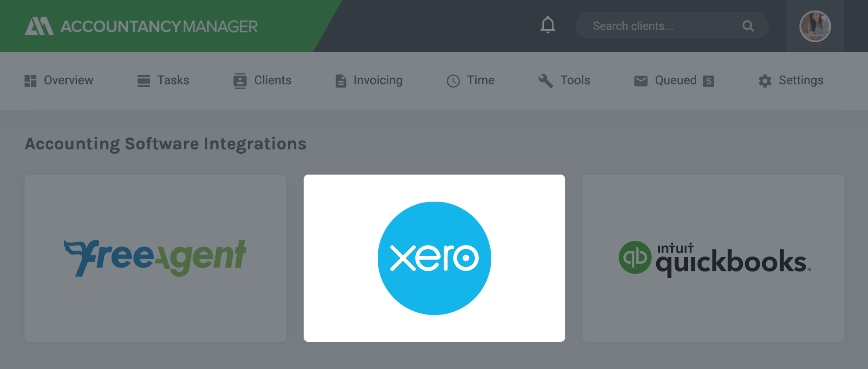The width and height of the screenshot is (868, 369).
Task: Click the Queued count badge 5
Action: coord(709,81)
